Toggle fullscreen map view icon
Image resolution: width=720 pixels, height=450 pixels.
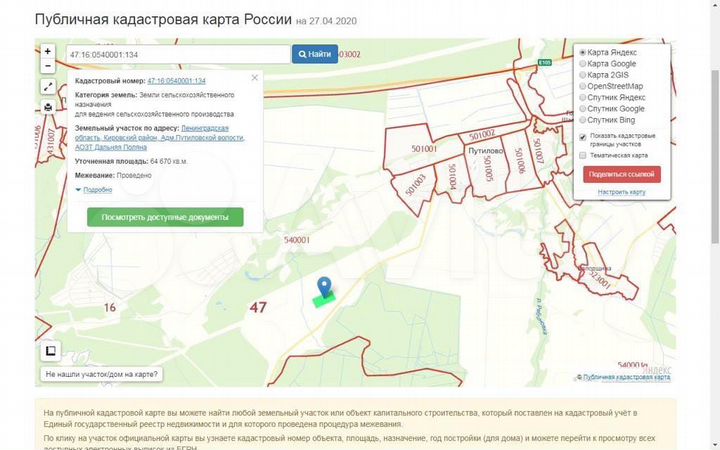48,86
